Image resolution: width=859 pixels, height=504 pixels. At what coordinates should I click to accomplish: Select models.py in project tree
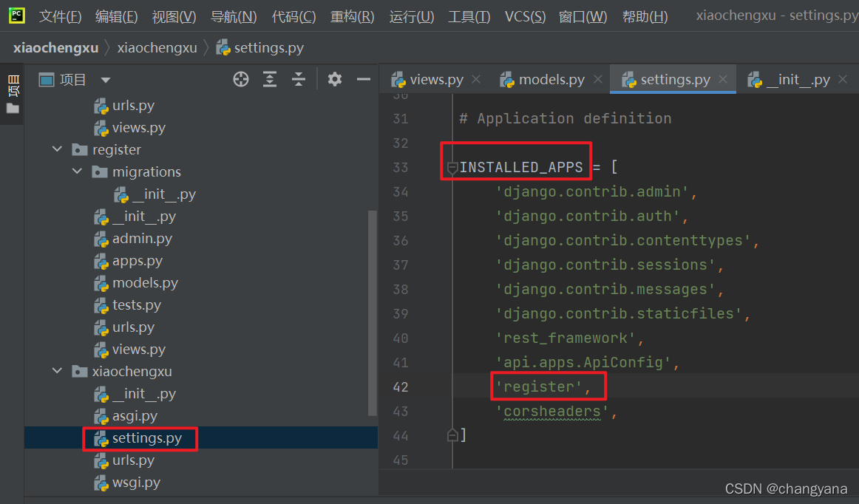[136, 283]
